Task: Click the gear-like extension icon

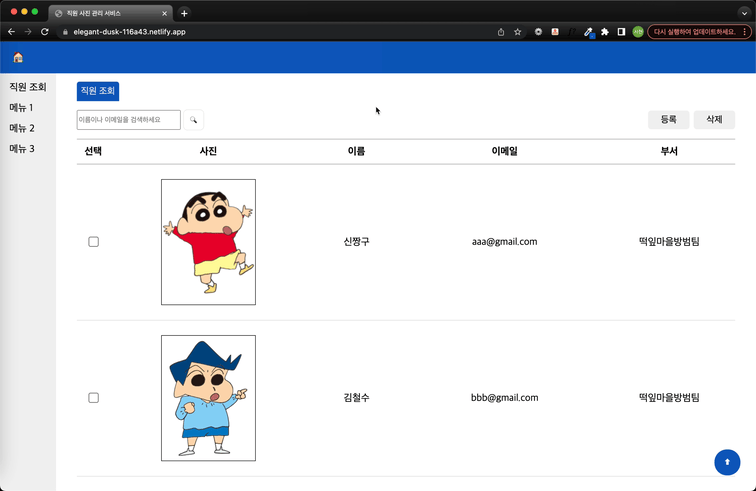Action: click(538, 32)
